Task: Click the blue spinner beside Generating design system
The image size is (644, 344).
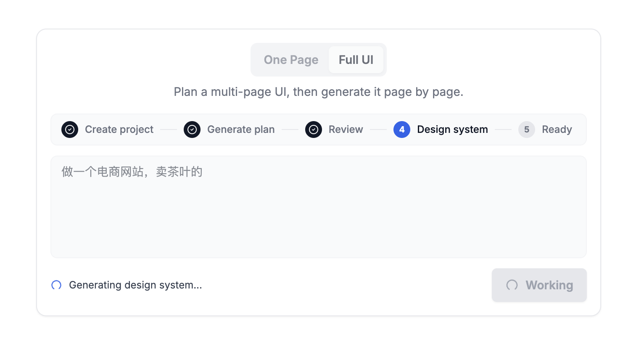Action: coord(56,285)
